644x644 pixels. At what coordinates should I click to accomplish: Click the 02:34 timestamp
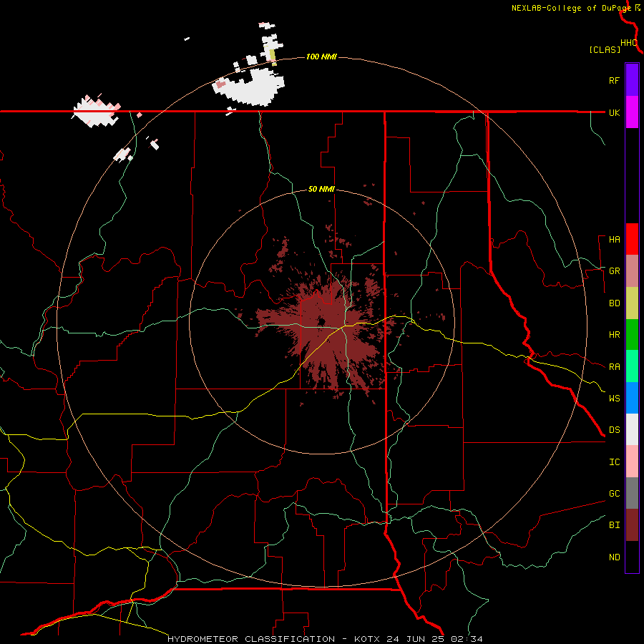pyautogui.click(x=466, y=639)
